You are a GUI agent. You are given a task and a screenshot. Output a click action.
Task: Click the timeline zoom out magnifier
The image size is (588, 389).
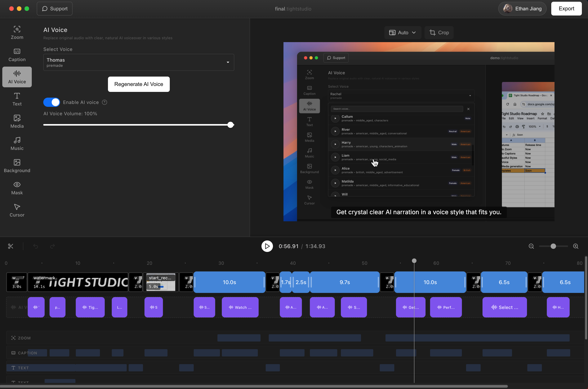point(531,246)
